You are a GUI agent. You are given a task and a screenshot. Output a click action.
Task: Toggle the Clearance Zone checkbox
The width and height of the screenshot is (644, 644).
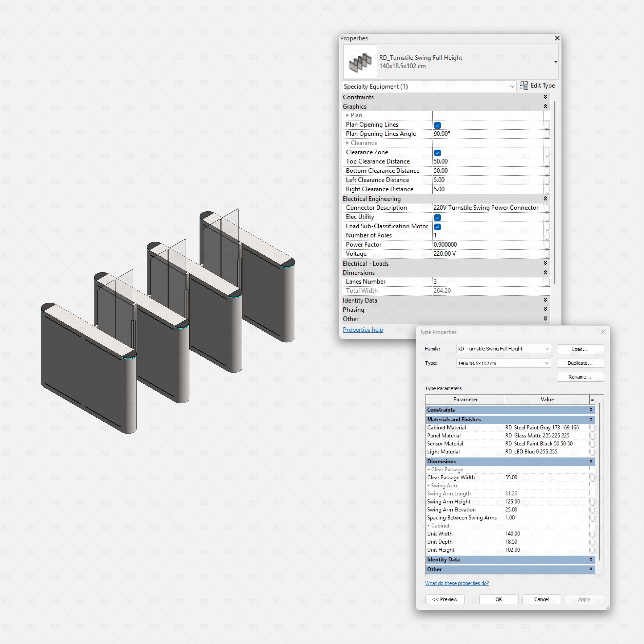pyautogui.click(x=438, y=153)
